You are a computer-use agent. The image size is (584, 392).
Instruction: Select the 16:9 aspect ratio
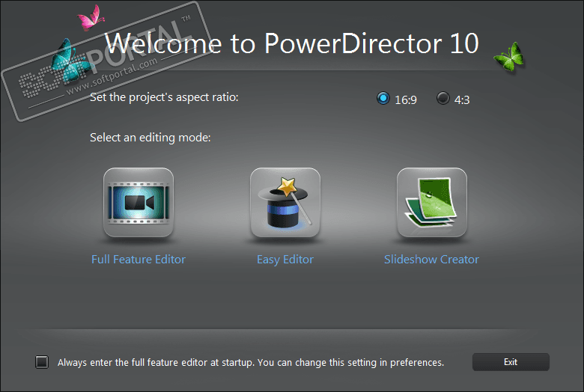(x=383, y=98)
